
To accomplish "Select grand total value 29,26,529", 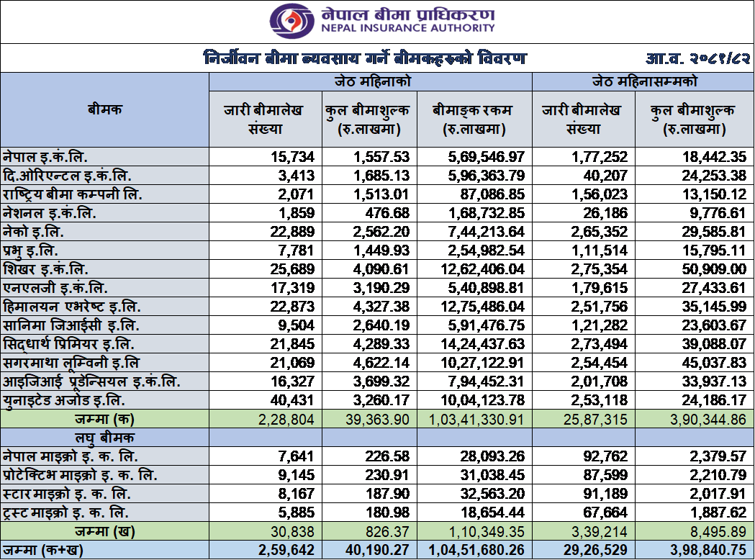I will point(596,550).
